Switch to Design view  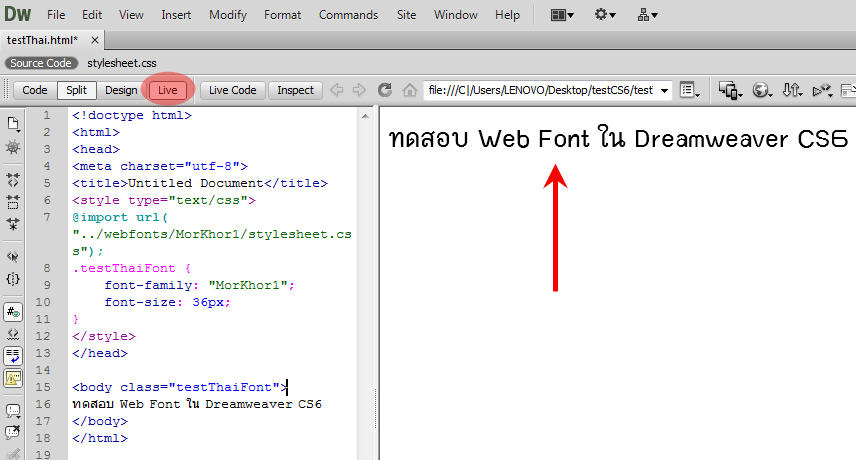pyautogui.click(x=121, y=90)
